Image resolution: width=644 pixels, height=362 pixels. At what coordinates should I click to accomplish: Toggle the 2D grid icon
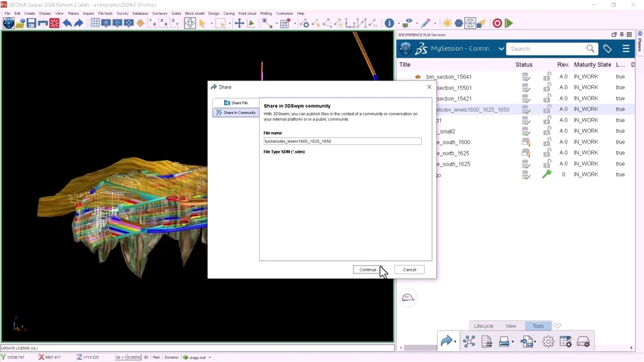pos(95,23)
